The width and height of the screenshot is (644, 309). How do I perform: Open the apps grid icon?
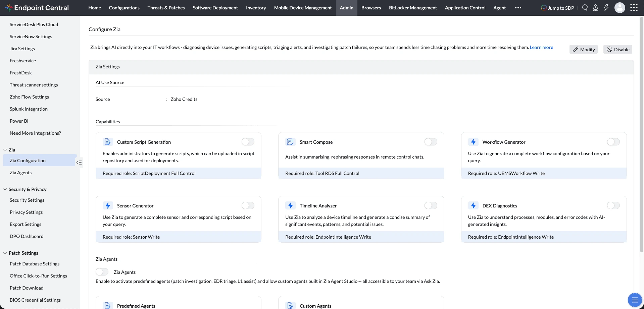click(634, 8)
